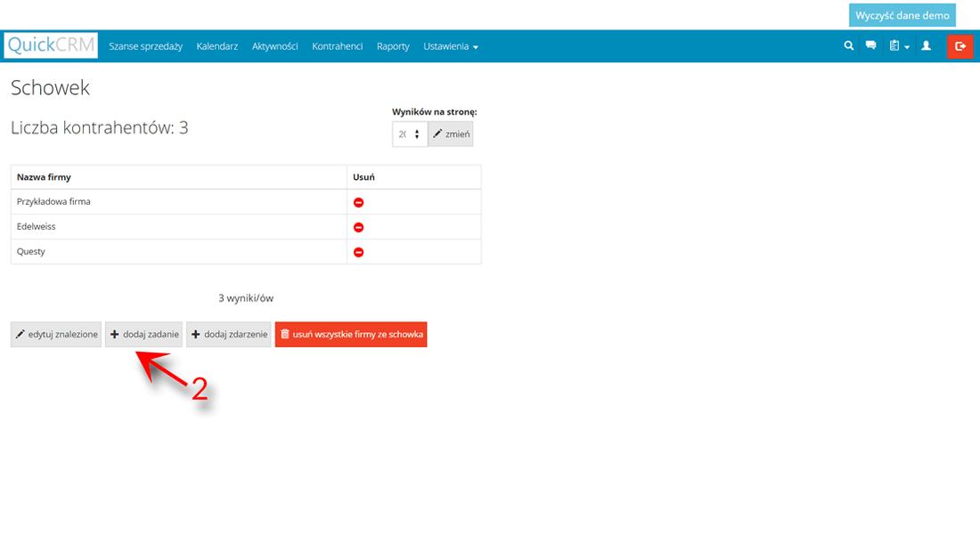The height and width of the screenshot is (560, 980).
Task: Open search via the magnifier icon
Action: click(848, 46)
